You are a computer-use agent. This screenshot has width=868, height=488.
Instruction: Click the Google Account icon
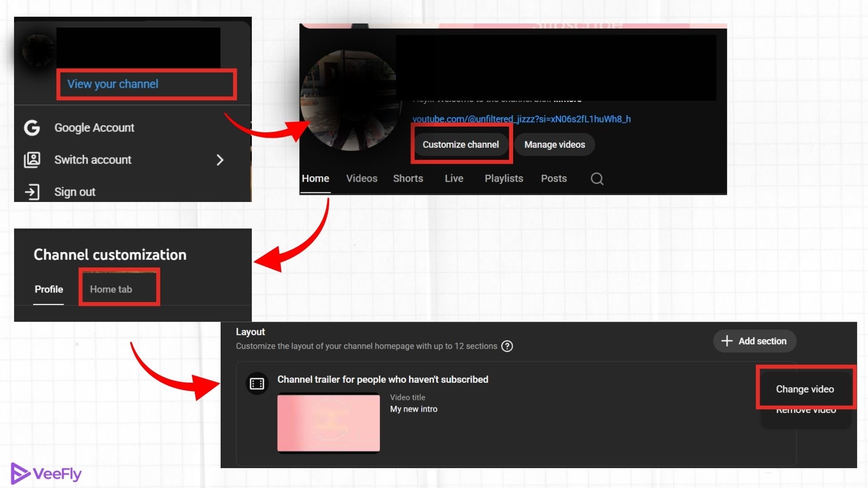(32, 128)
